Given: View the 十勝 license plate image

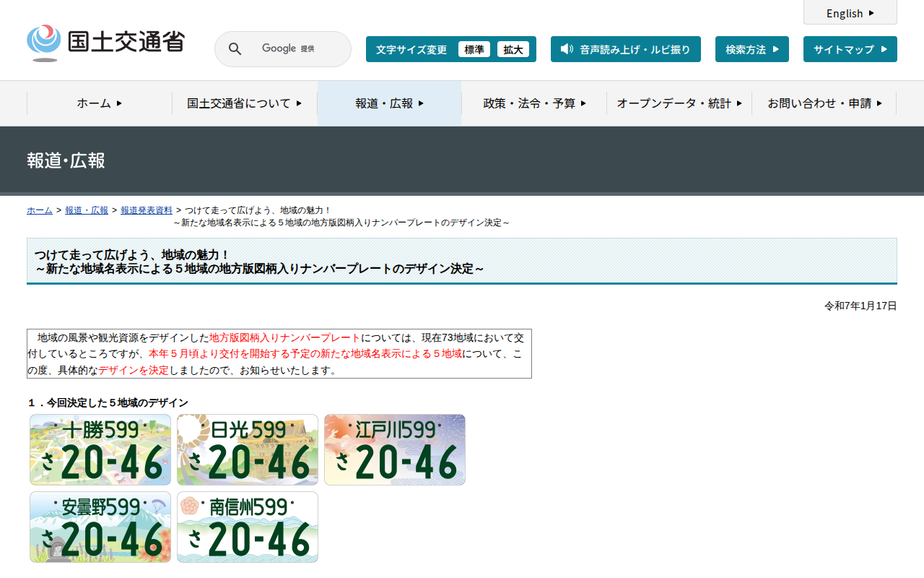Looking at the screenshot, I should (x=100, y=449).
